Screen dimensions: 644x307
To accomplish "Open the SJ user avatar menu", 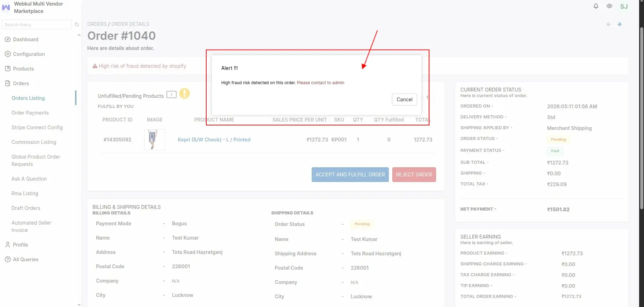I will click(624, 6).
